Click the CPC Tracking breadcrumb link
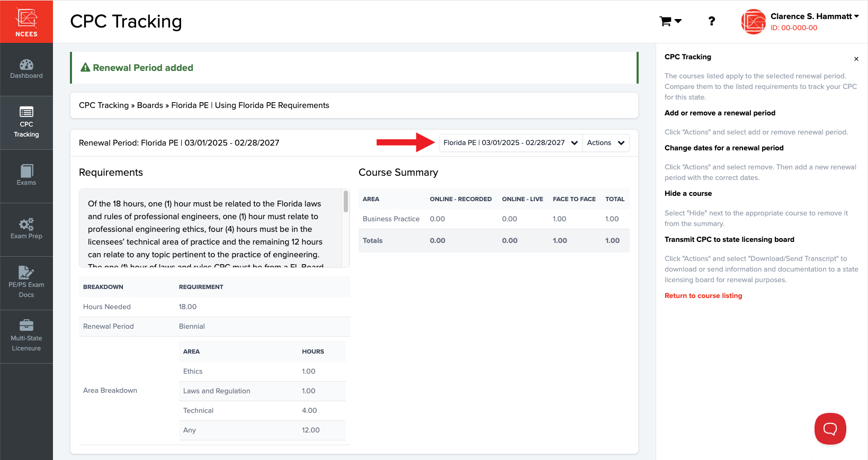Viewport: 868px width, 460px height. tap(104, 105)
